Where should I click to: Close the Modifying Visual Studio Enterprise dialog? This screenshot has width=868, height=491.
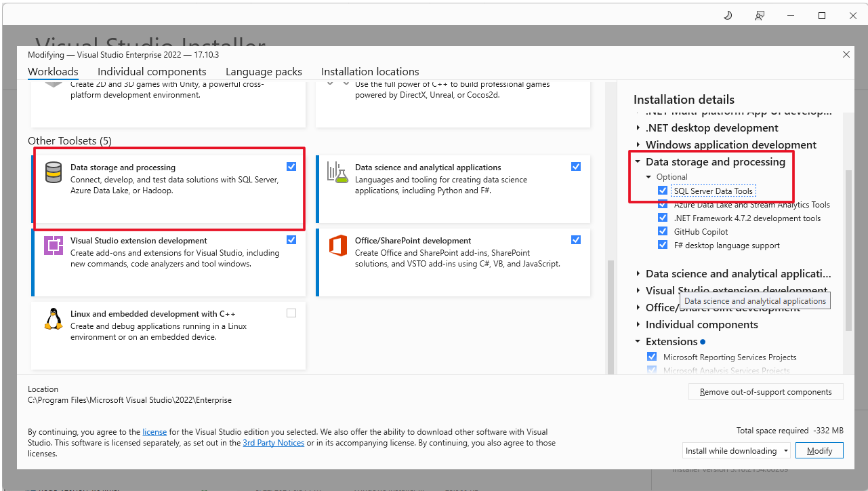pyautogui.click(x=846, y=54)
